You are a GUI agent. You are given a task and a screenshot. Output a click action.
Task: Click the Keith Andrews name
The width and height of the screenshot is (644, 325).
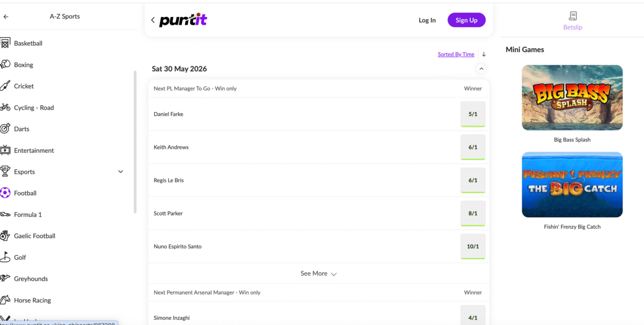coord(171,147)
